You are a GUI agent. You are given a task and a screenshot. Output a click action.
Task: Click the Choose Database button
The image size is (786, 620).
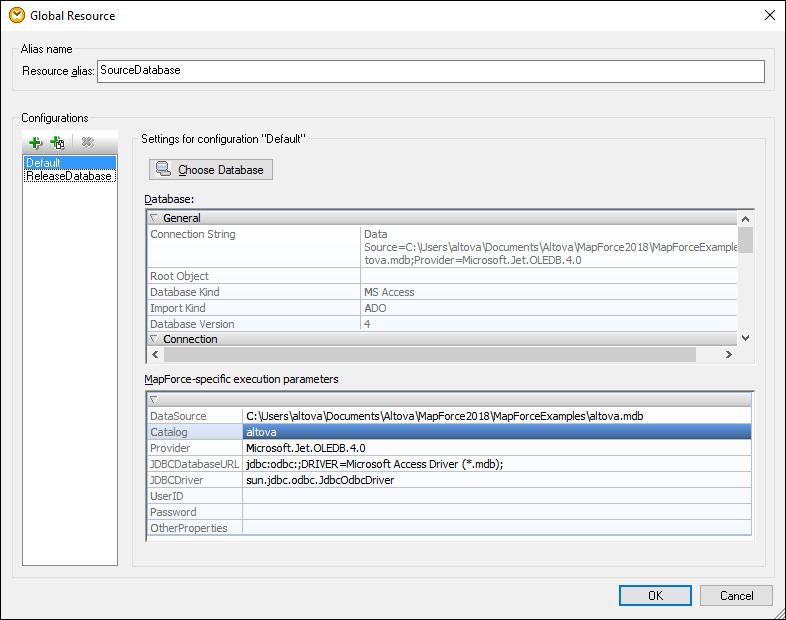(x=211, y=170)
